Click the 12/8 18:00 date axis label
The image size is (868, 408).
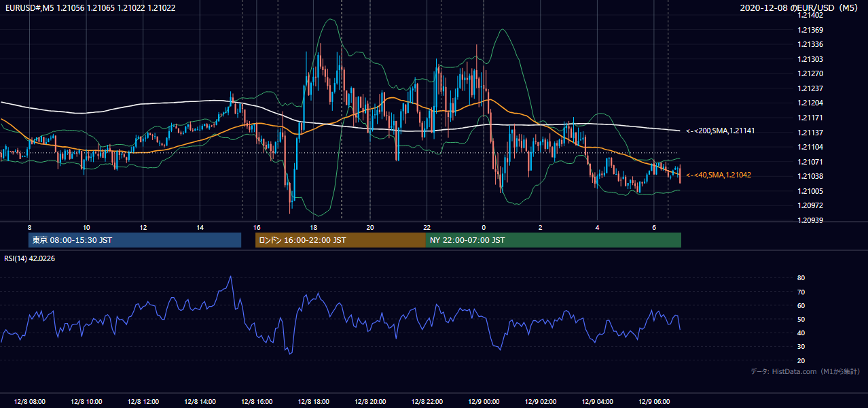tap(314, 401)
